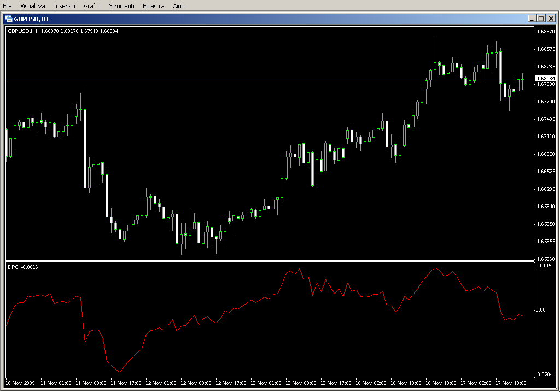The height and width of the screenshot is (392, 560).
Task: Click the 16 Nov 02:00 time label
Action: coord(371,383)
